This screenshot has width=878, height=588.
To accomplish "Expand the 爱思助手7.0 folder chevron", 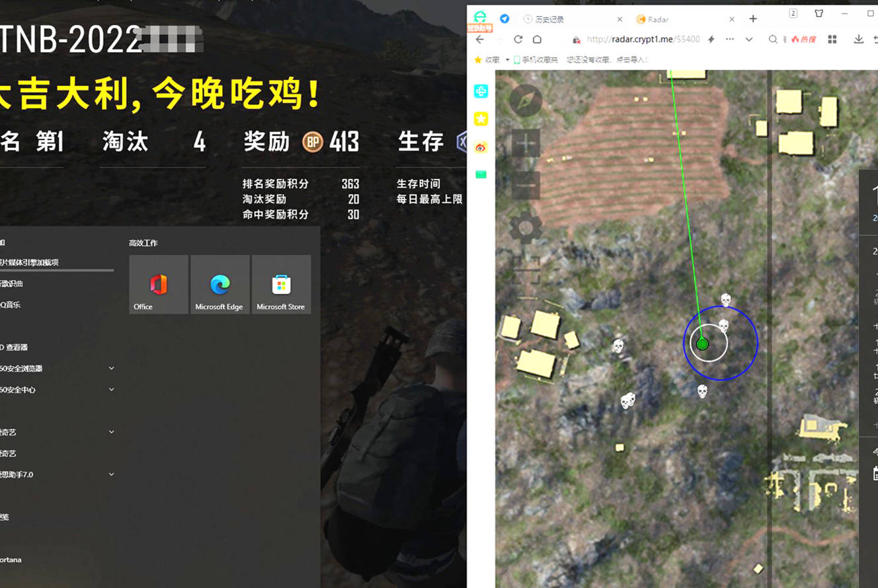I will point(111,474).
